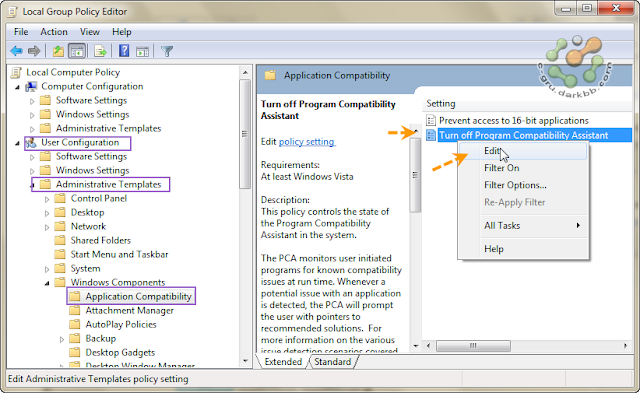640x393 pixels.
Task: Click the settings list horizontal scrollbar thumb
Action: 473,346
